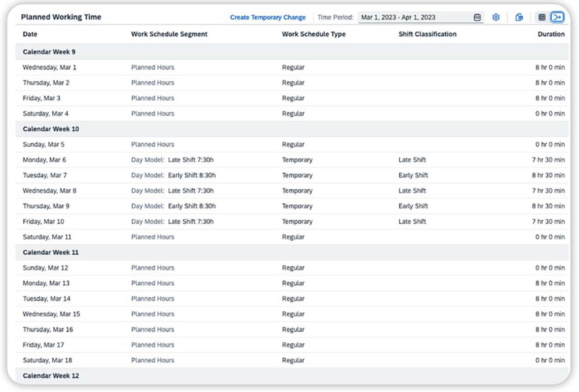This screenshot has width=579, height=392.
Task: Click Day Model Late Shift 7:30h for Mar 8
Action: pos(172,191)
